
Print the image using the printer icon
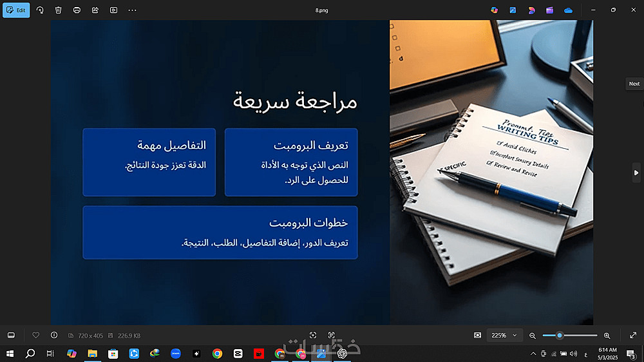77,10
